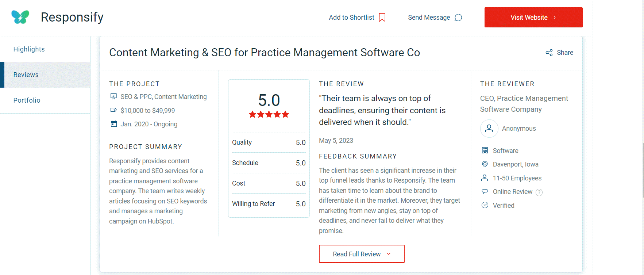Click the SEO & PPC, Content Marketing text
Viewport: 644px width, 275px height.
coord(163,97)
